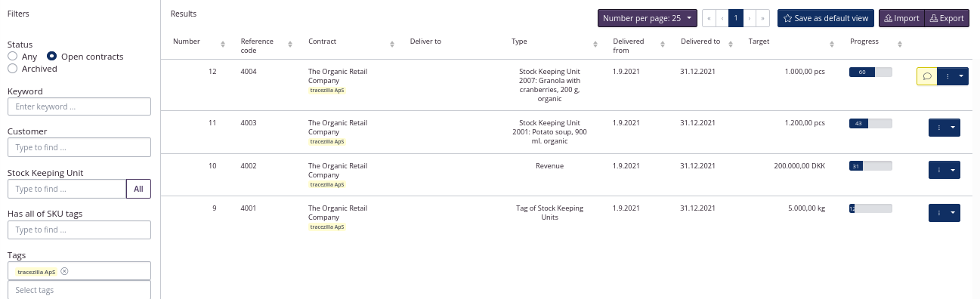Click the Potato soup SKU text
Image resolution: width=980 pixels, height=299 pixels.
[x=549, y=132]
